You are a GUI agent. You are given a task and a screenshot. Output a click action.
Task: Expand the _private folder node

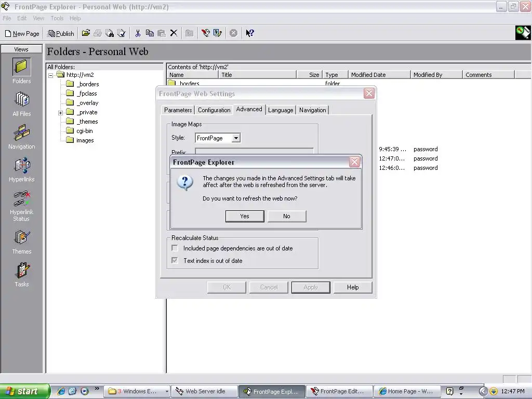60,113
